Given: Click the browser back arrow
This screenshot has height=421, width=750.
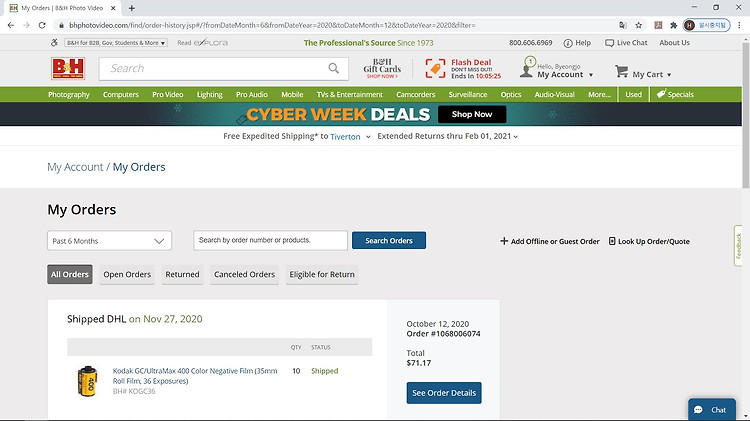Looking at the screenshot, I should pyautogui.click(x=11, y=25).
